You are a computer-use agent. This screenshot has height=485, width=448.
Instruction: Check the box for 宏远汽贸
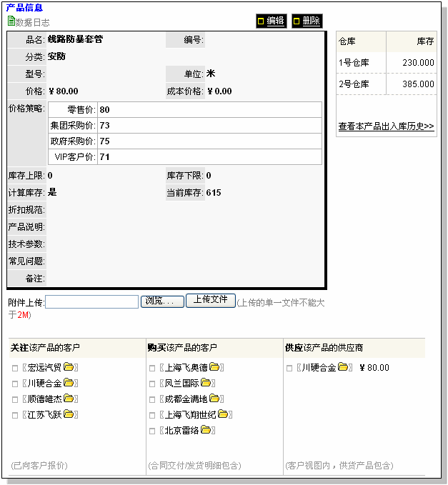(15, 369)
